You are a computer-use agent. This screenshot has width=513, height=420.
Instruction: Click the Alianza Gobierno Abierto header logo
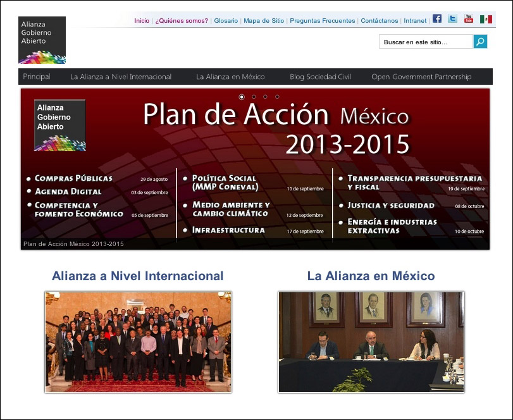pos(42,40)
